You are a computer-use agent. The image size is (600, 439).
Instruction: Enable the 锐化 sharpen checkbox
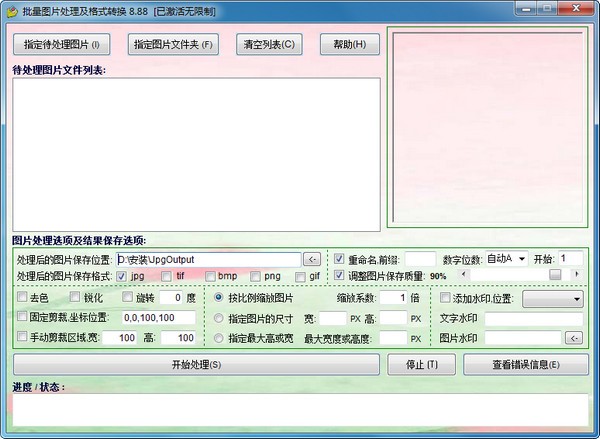pos(75,296)
